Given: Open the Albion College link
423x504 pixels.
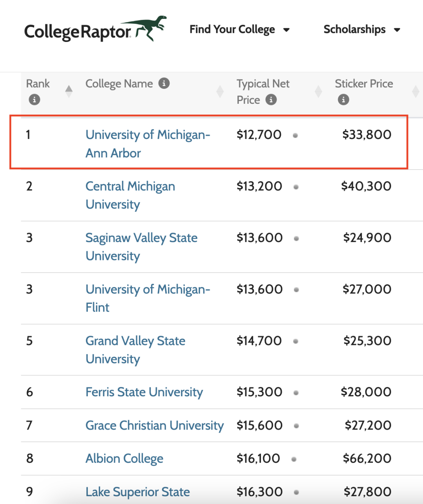Looking at the screenshot, I should (x=125, y=459).
